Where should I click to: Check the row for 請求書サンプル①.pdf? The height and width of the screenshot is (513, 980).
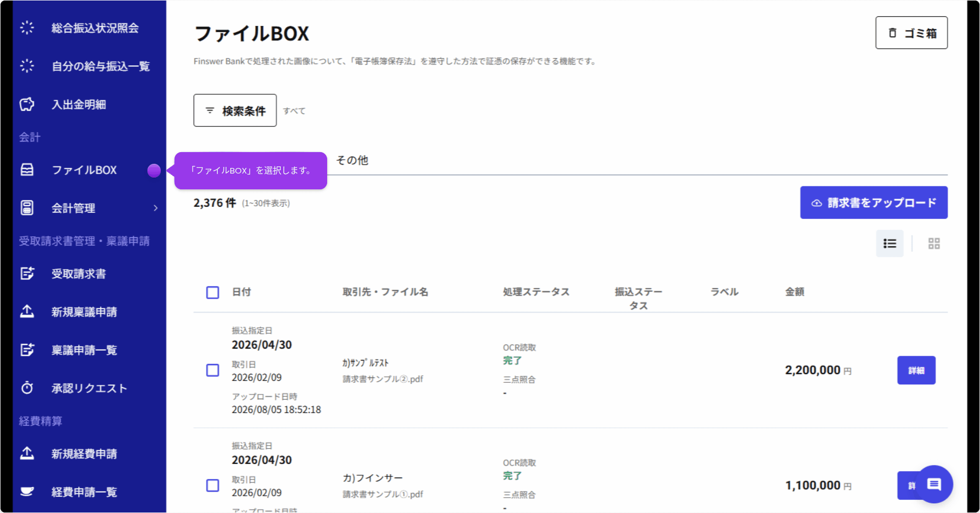pyautogui.click(x=213, y=485)
